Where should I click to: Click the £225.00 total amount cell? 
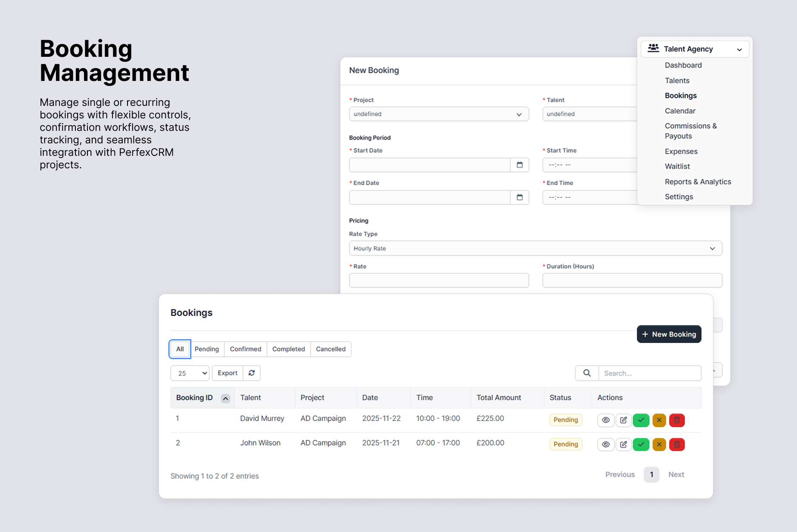point(490,418)
